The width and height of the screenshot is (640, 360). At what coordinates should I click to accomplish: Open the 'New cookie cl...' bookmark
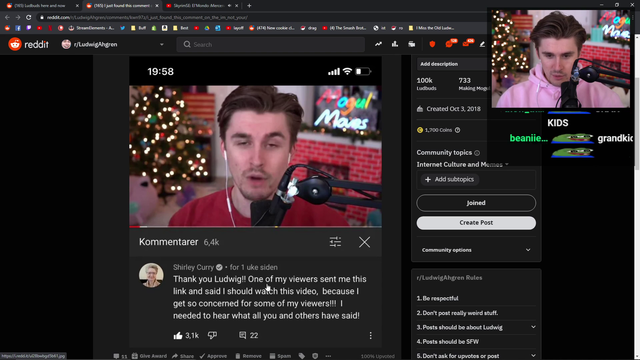click(272, 28)
